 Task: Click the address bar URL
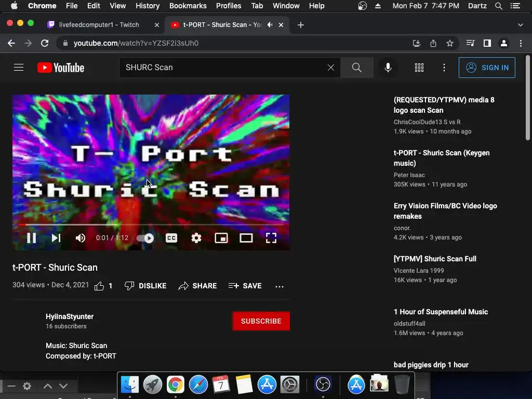(136, 43)
